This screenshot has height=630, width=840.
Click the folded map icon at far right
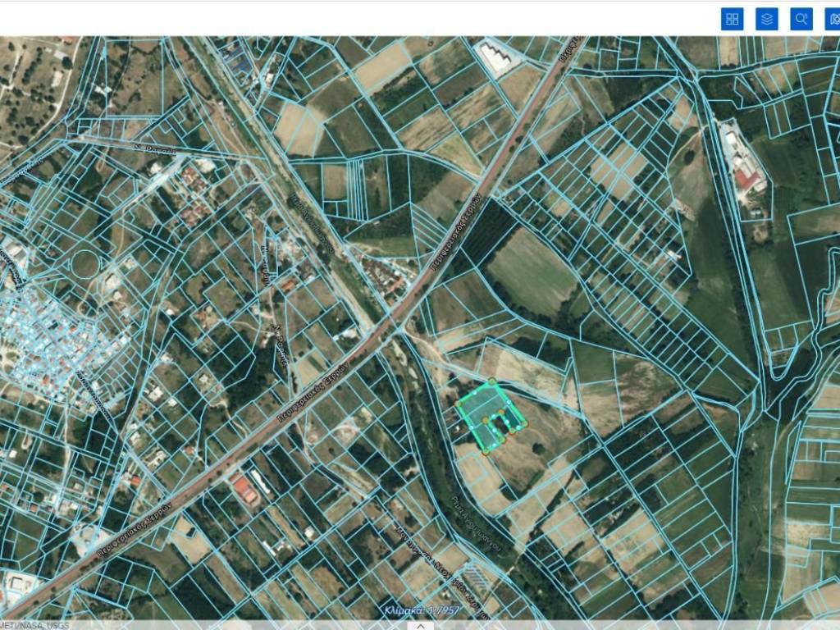[x=832, y=19]
